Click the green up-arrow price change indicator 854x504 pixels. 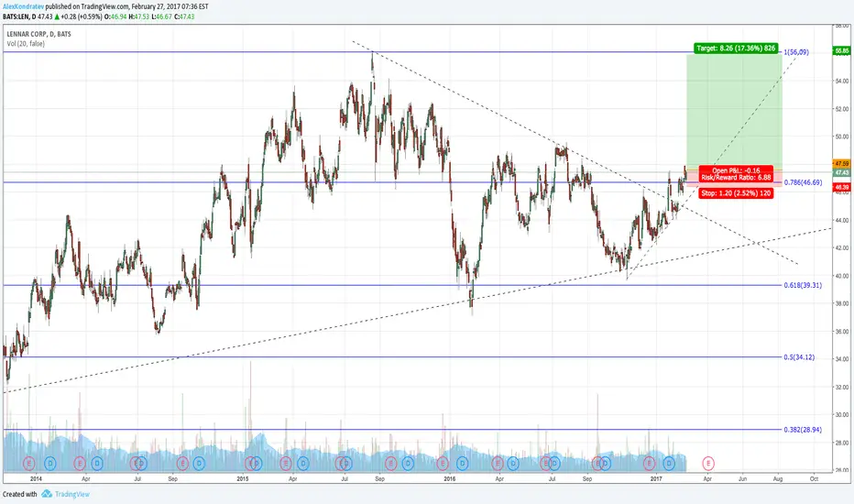click(x=57, y=16)
